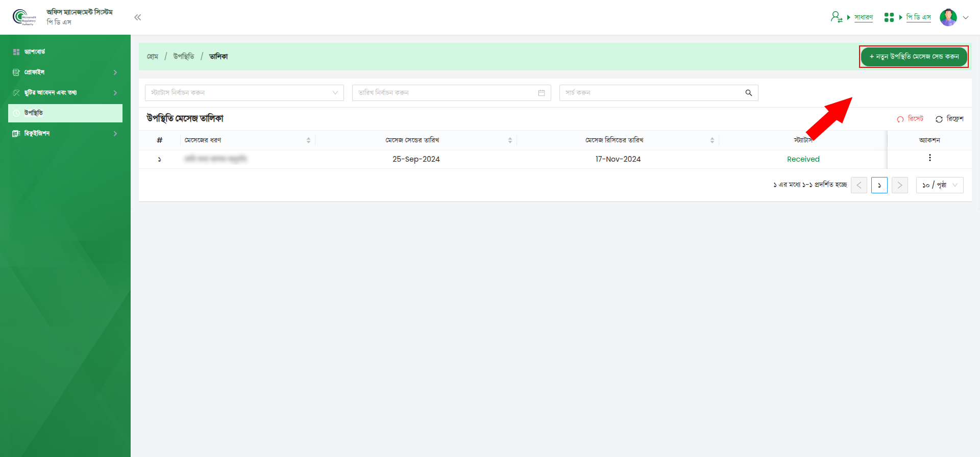Click the অ্যাকশন column header
Image resolution: width=980 pixels, height=457 pixels.
click(x=929, y=140)
